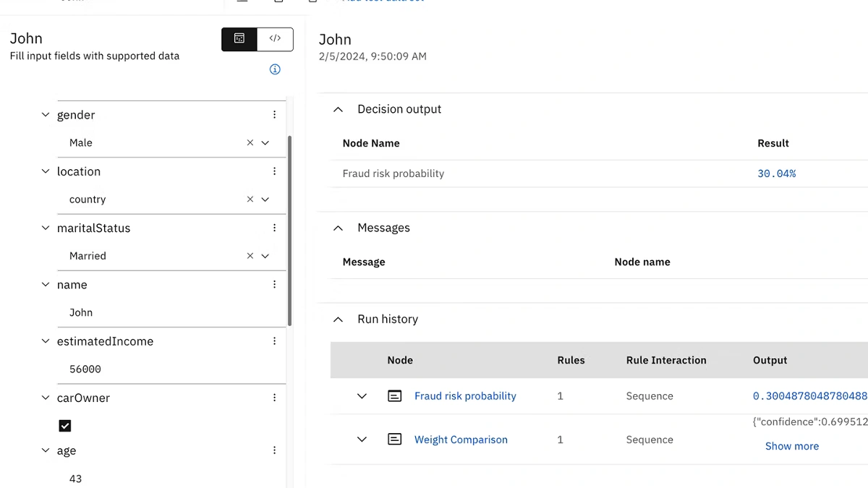Collapse the Run history section
The width and height of the screenshot is (868, 488).
pos(338,319)
